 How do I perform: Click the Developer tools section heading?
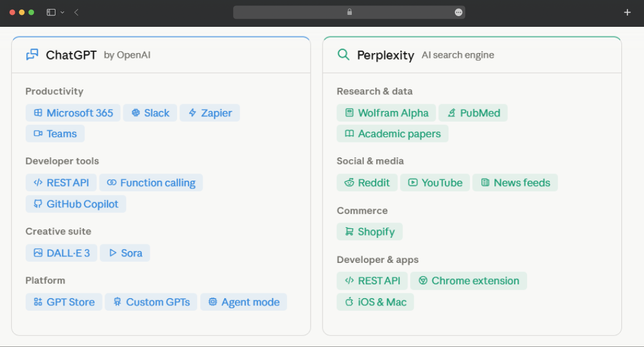point(62,161)
